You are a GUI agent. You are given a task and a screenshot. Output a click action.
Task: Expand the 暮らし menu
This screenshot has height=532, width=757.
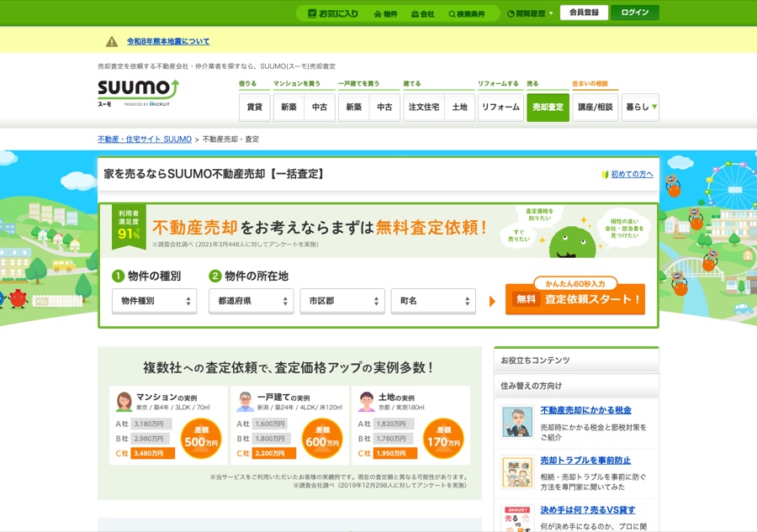point(640,107)
